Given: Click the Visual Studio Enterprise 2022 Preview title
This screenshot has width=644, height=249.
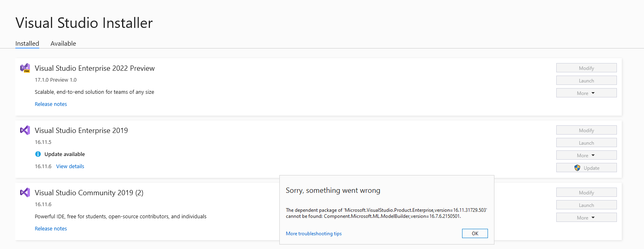Looking at the screenshot, I should 95,68.
